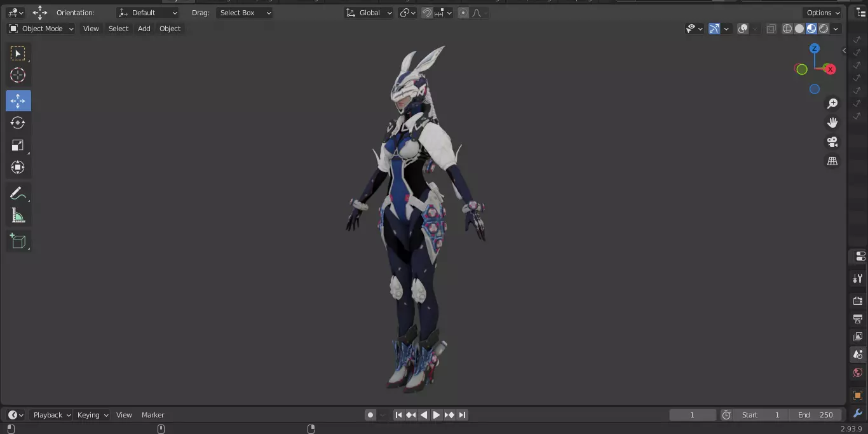This screenshot has width=868, height=434.
Task: Open the timeline Marker menu
Action: click(153, 415)
